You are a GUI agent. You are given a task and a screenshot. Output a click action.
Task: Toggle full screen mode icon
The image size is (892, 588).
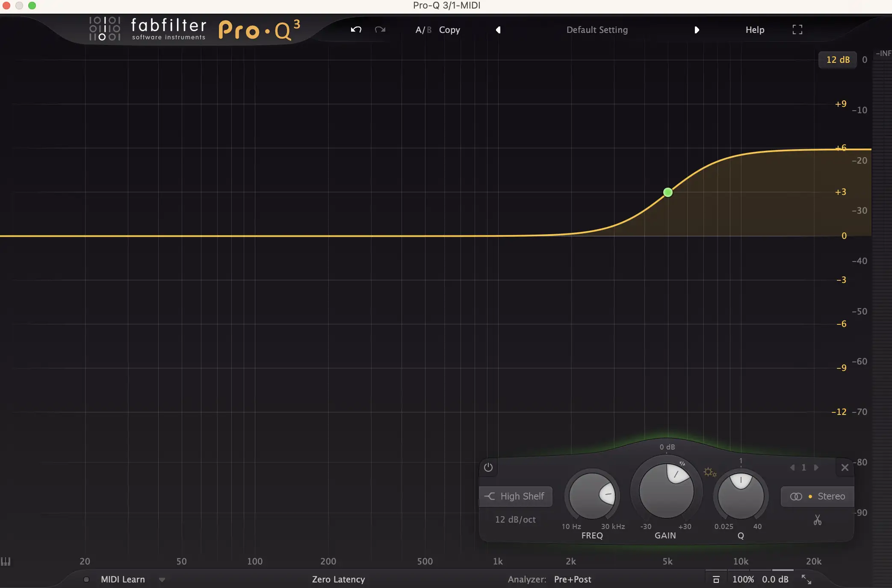[797, 29]
